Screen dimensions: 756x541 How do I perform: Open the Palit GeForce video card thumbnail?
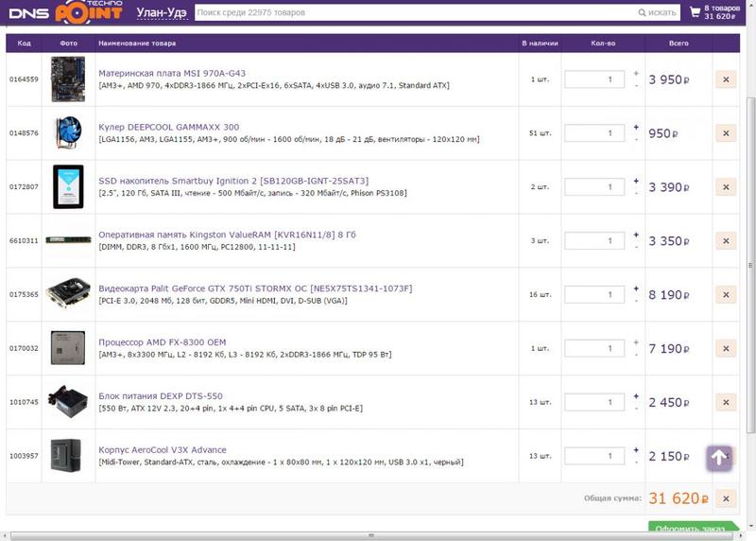[68, 294]
